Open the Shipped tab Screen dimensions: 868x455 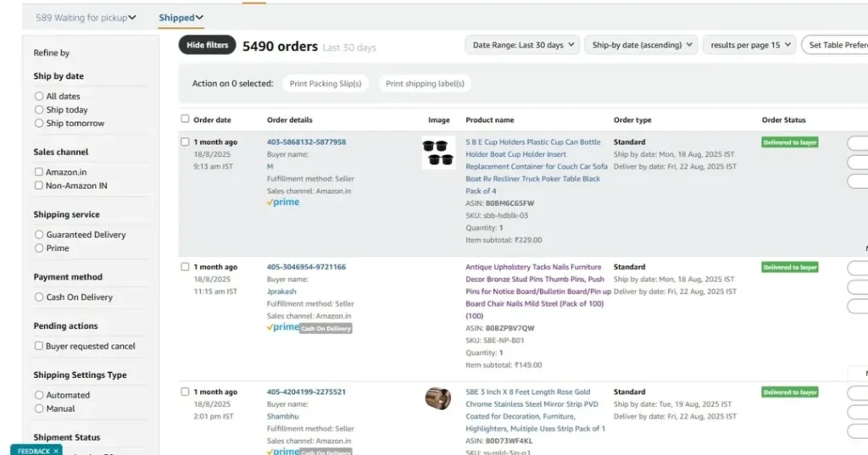(181, 17)
